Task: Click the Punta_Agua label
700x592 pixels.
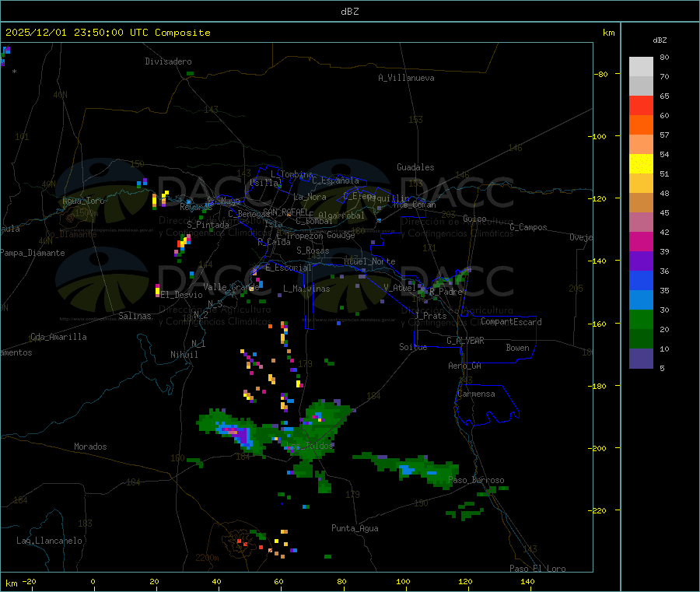Action: (x=355, y=528)
